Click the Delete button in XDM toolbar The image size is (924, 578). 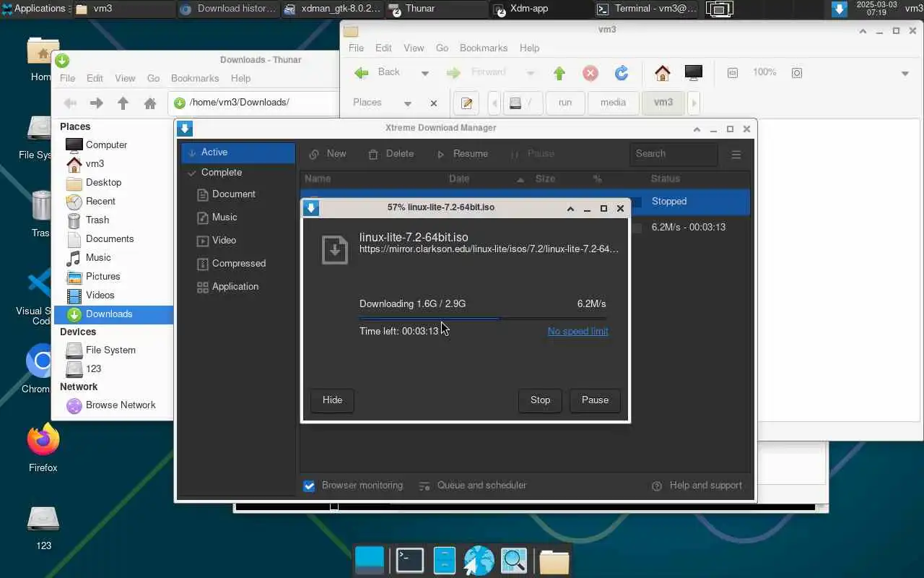(391, 154)
